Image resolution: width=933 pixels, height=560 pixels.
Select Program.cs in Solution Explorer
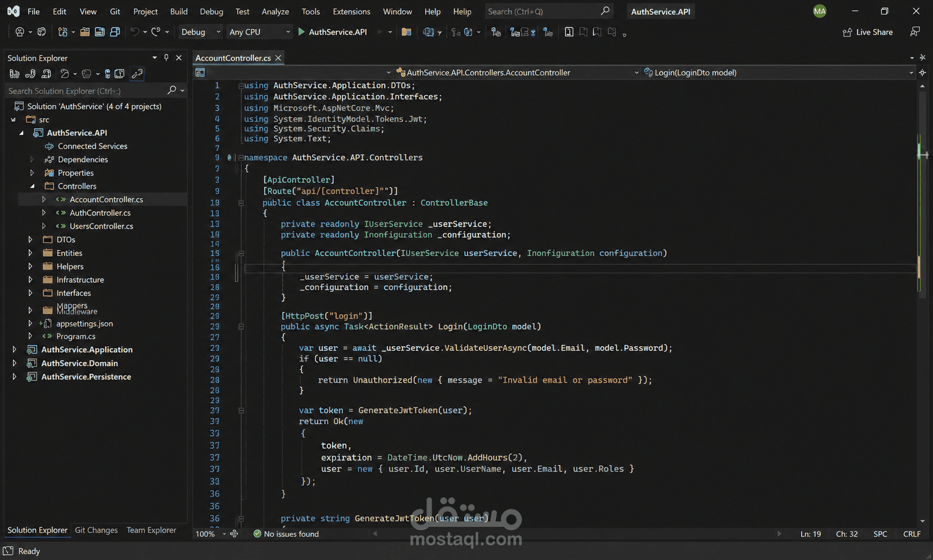pyautogui.click(x=76, y=336)
